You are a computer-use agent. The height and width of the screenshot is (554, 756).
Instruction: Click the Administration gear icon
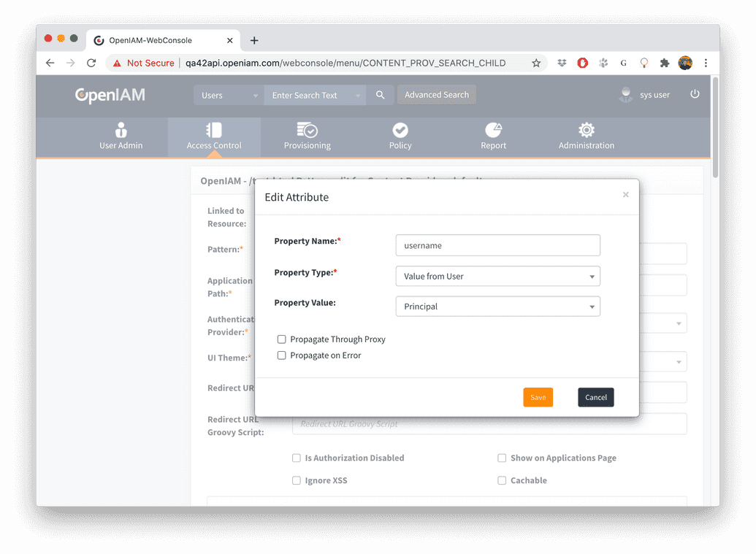(586, 131)
